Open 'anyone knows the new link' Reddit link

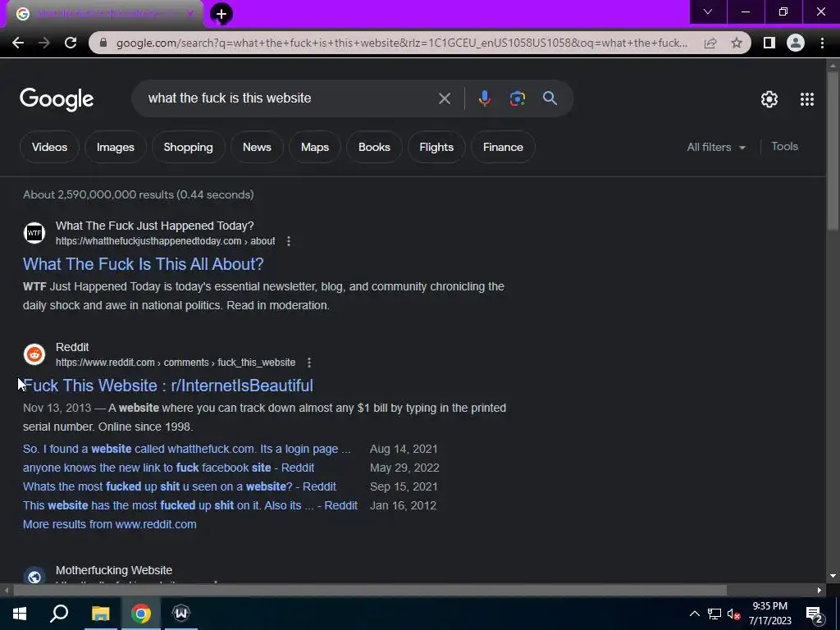(x=168, y=468)
